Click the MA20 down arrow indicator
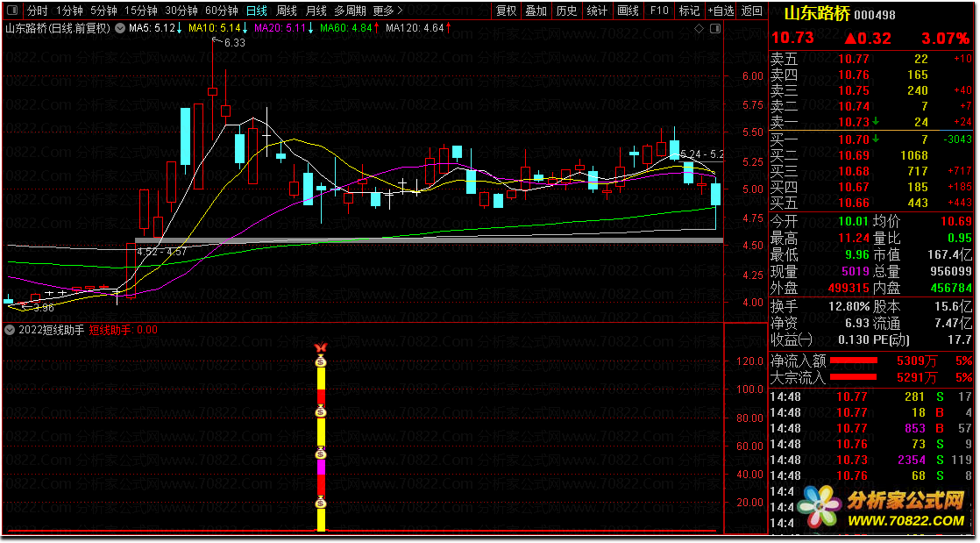The image size is (980, 543). point(310,28)
